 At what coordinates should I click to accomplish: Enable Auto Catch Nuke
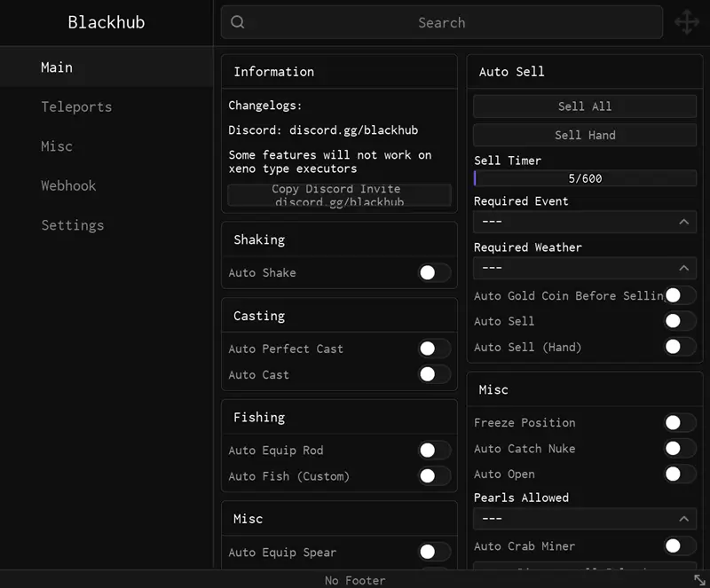pos(680,448)
